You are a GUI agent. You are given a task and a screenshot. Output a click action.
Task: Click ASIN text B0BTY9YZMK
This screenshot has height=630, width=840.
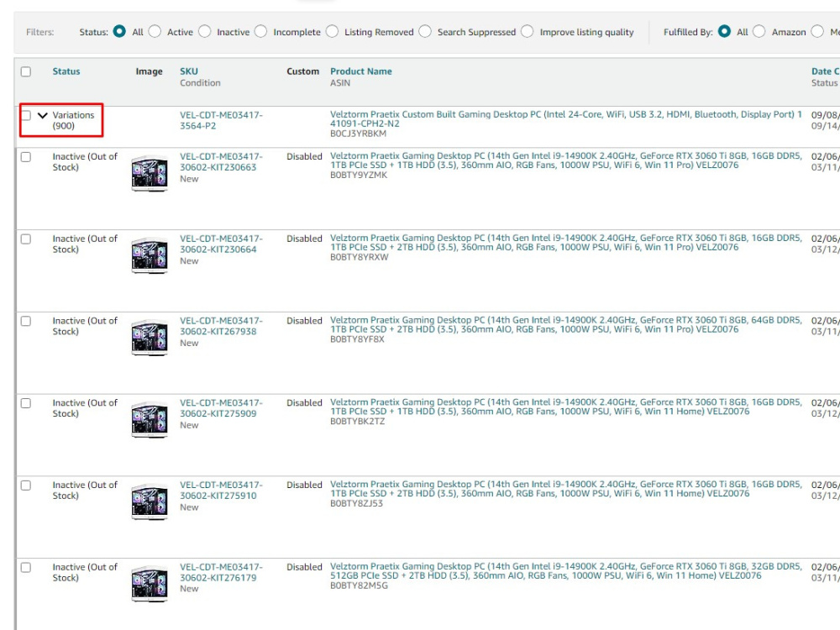(x=359, y=175)
